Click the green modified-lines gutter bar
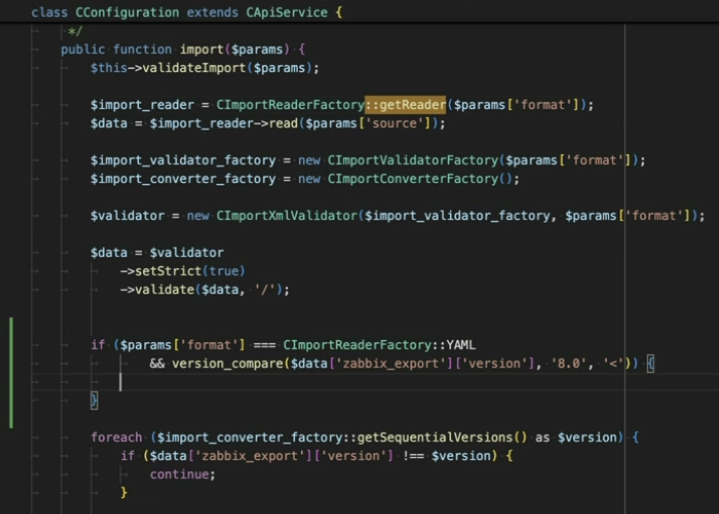This screenshot has width=719, height=514. (11, 372)
